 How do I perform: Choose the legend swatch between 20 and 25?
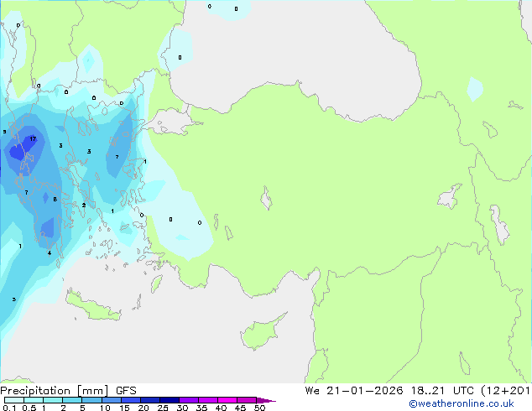[x=149, y=400]
